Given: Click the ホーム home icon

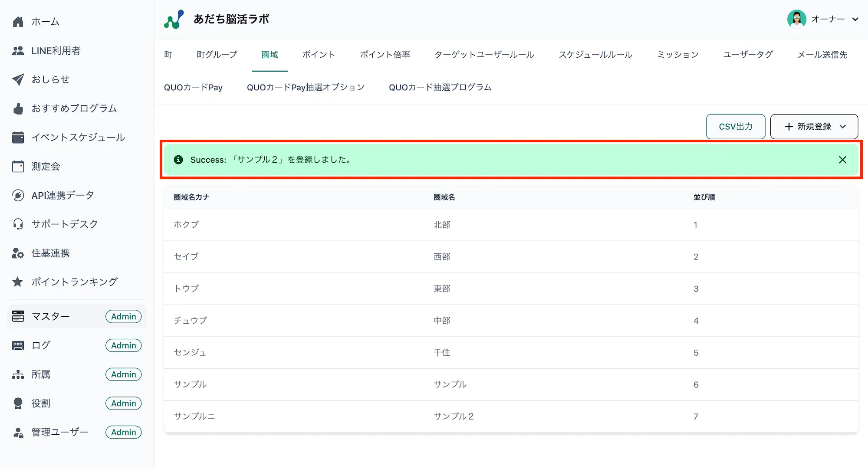Looking at the screenshot, I should point(18,21).
